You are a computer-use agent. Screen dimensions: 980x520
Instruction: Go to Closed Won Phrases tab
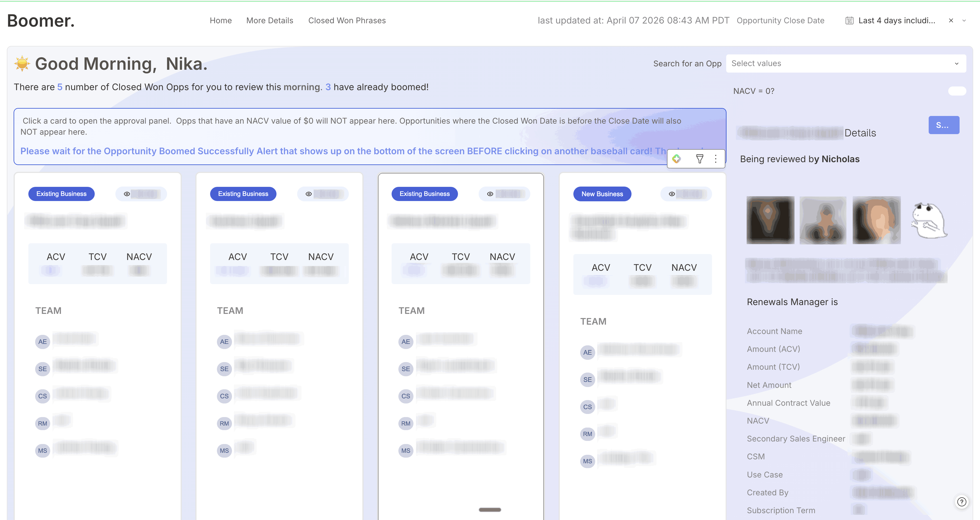pos(347,20)
